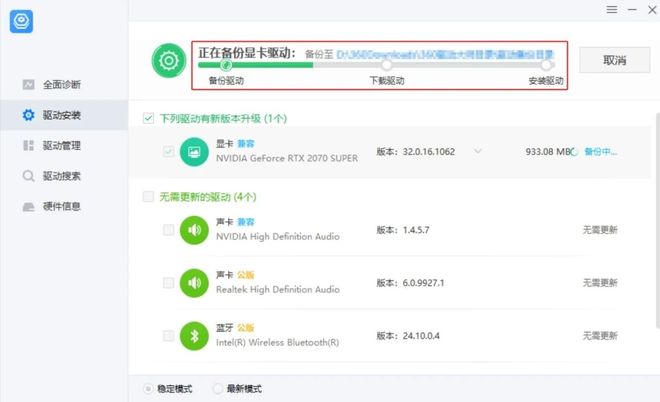Click 无需更新 in the Intel Bluetooth row
The image size is (660, 402).
point(600,335)
